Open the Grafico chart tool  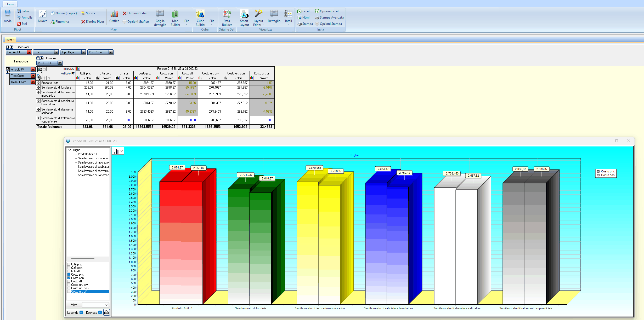pyautogui.click(x=114, y=16)
